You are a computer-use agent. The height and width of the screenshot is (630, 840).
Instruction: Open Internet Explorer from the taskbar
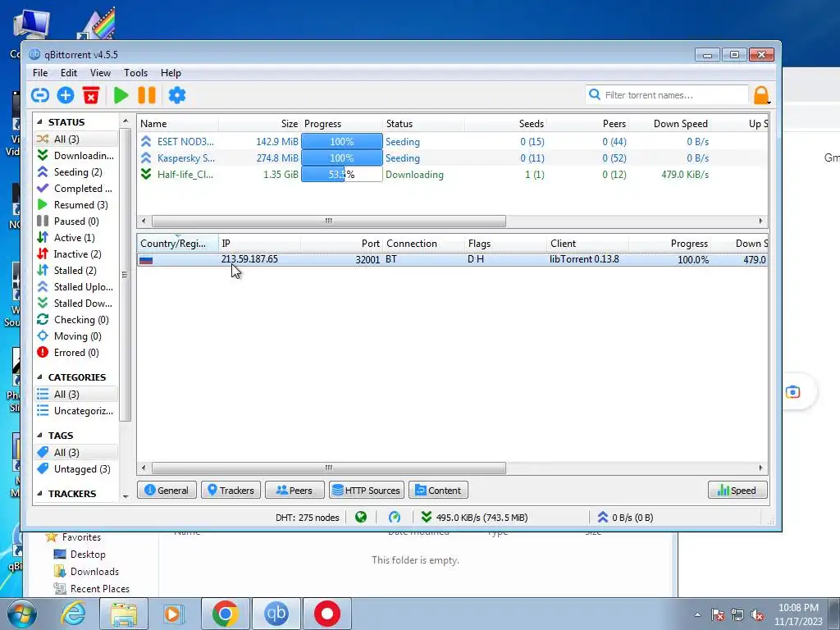pyautogui.click(x=73, y=614)
